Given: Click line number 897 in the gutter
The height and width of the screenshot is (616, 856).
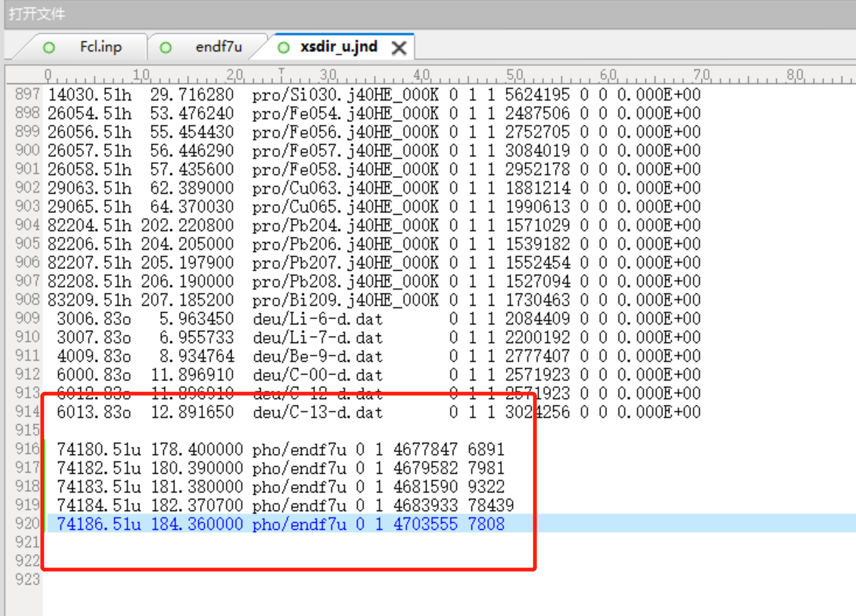Looking at the screenshot, I should [27, 94].
